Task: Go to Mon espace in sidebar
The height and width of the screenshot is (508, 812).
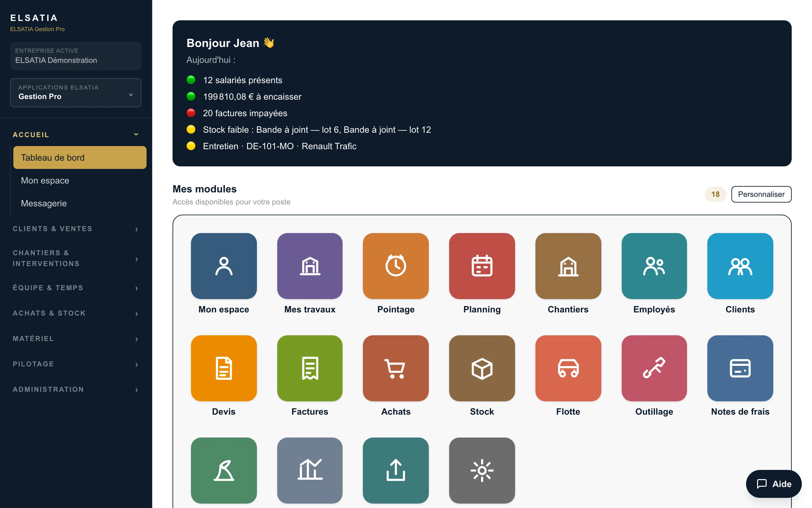Action: pos(80,180)
